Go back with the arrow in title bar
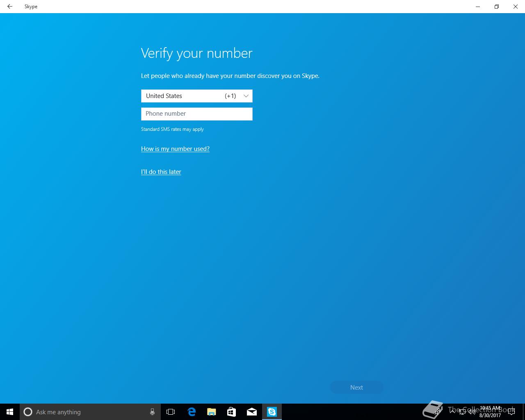 [10, 7]
